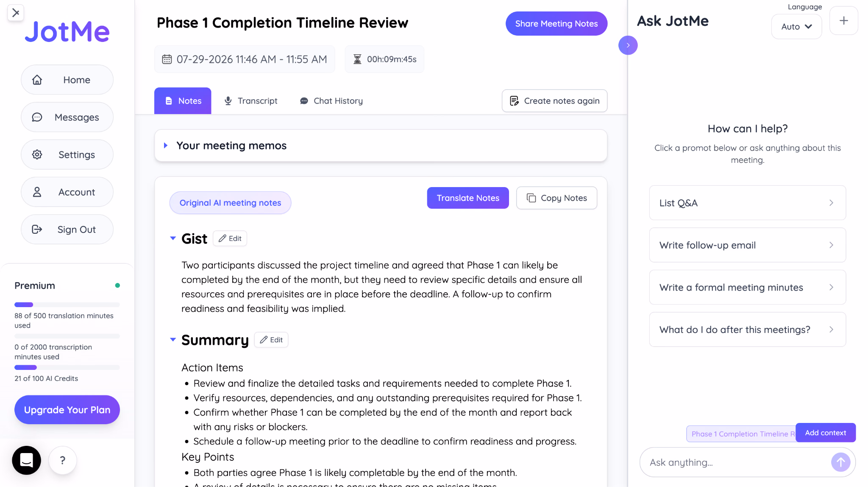The height and width of the screenshot is (487, 868).
Task: Collapse the Gist section triangle
Action: coord(173,238)
